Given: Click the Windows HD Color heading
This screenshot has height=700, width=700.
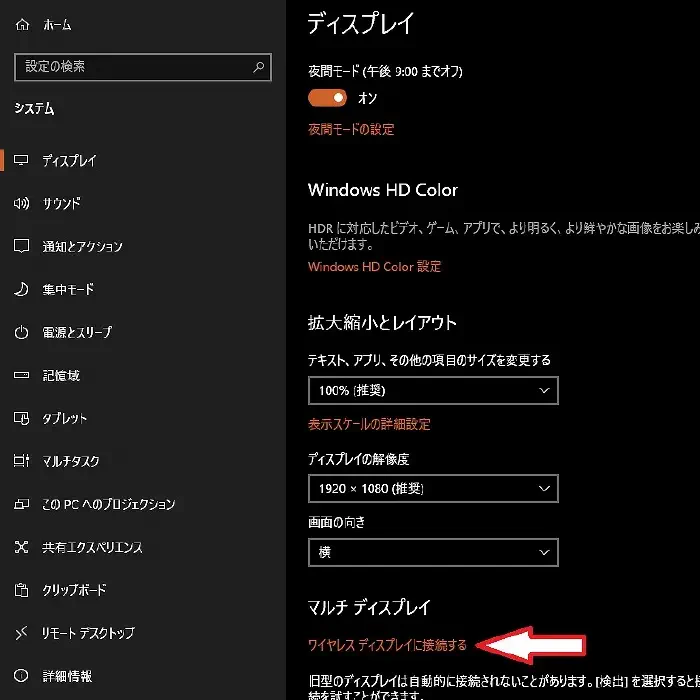Looking at the screenshot, I should click(383, 190).
